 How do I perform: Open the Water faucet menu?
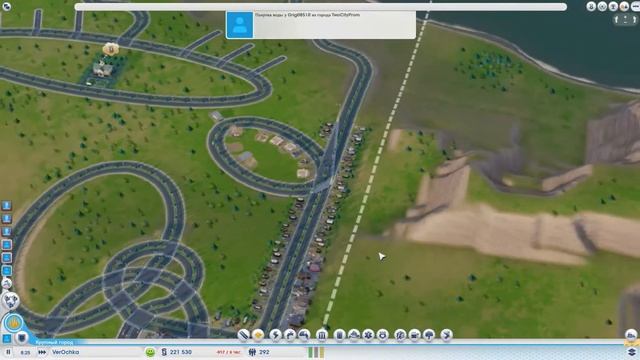290,335
